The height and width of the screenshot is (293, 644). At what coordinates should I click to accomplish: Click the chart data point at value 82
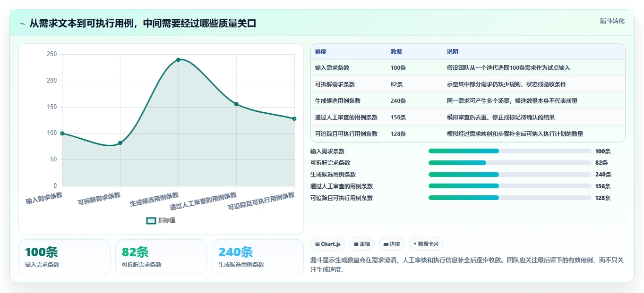coord(120,143)
